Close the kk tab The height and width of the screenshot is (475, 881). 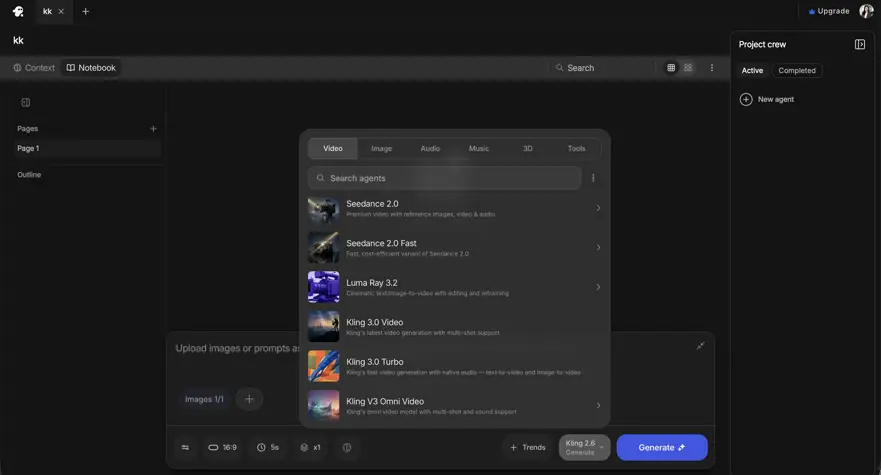pyautogui.click(x=61, y=11)
